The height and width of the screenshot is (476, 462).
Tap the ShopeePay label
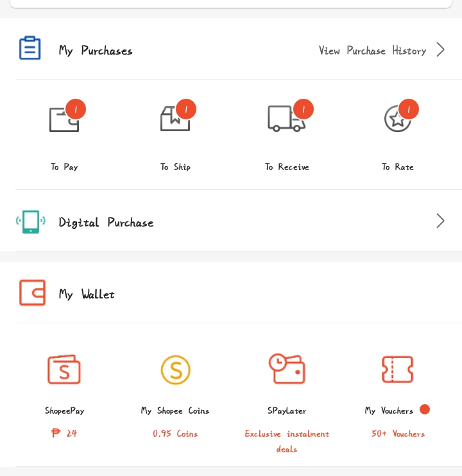(64, 411)
